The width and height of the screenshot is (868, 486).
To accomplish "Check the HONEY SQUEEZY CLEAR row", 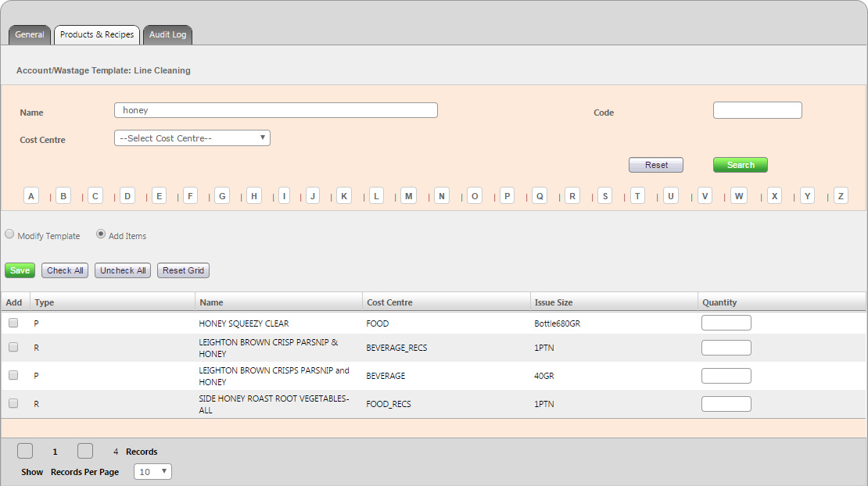I will 13,323.
